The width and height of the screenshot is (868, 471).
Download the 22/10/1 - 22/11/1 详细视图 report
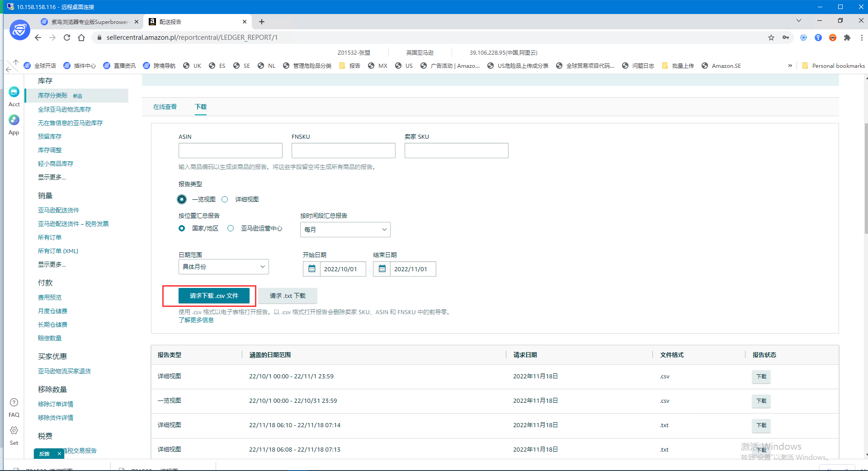point(761,377)
